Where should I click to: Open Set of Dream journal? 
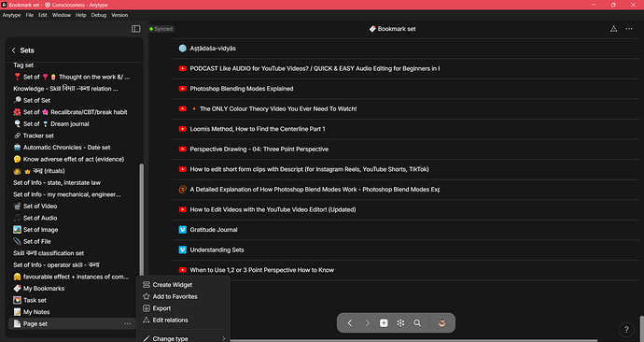(56, 123)
